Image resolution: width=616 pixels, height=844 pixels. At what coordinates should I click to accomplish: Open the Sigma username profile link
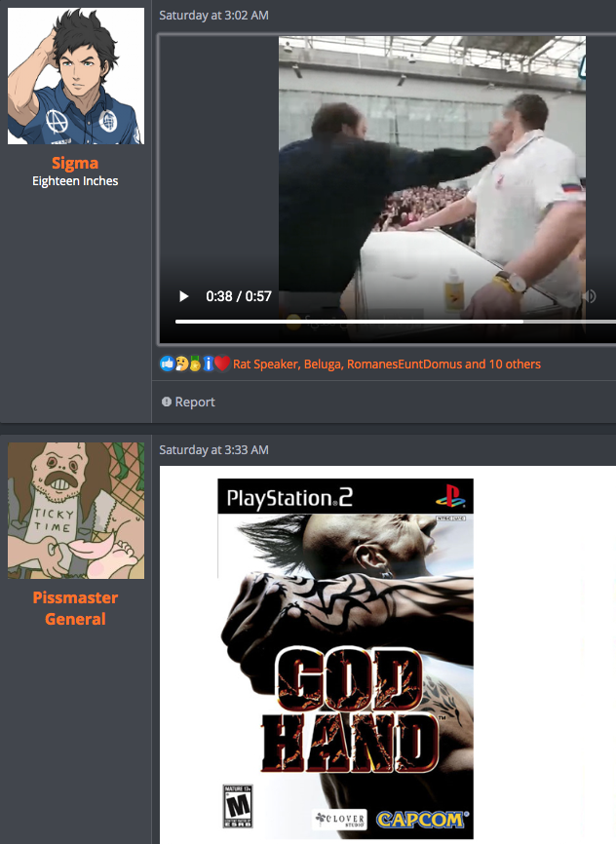point(75,163)
